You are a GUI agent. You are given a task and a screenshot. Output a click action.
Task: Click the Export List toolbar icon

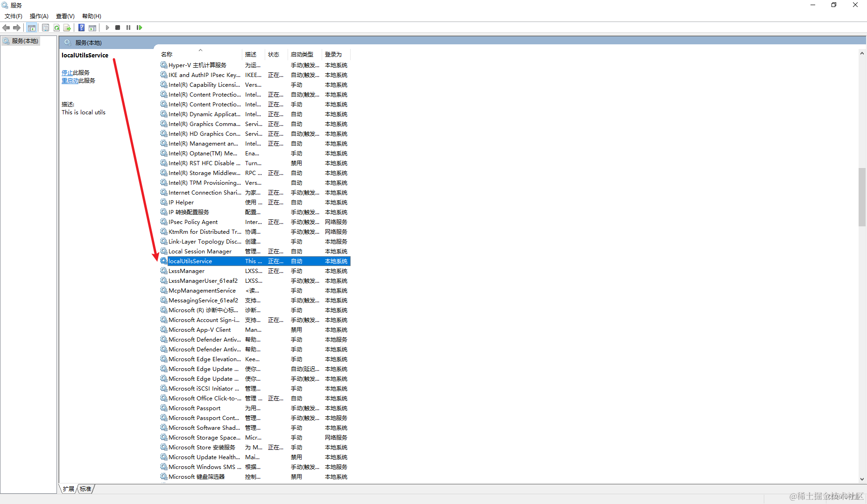67,28
